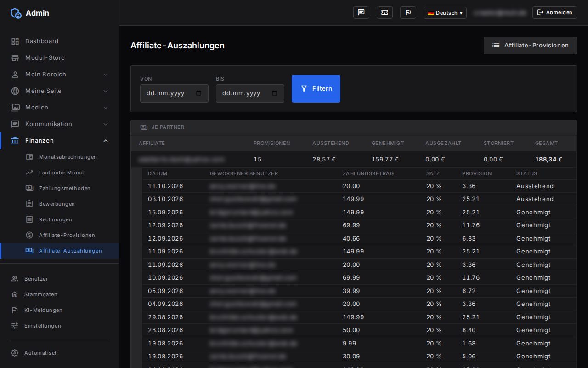Click the Stammdaten house icon
The height and width of the screenshot is (368, 588).
tap(15, 294)
